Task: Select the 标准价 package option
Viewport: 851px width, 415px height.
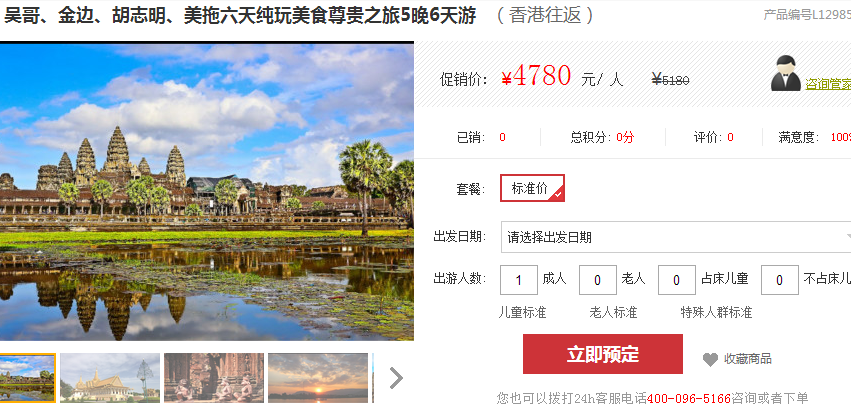Action: point(532,188)
